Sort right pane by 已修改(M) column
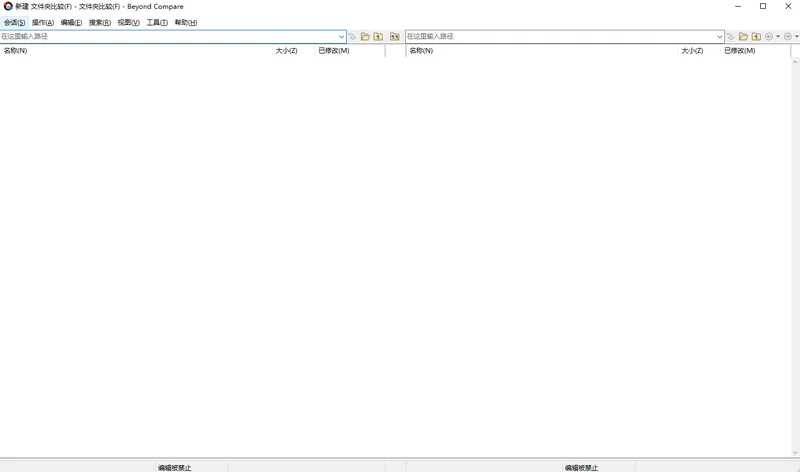Viewport: 800px width, 472px height. tap(755, 51)
